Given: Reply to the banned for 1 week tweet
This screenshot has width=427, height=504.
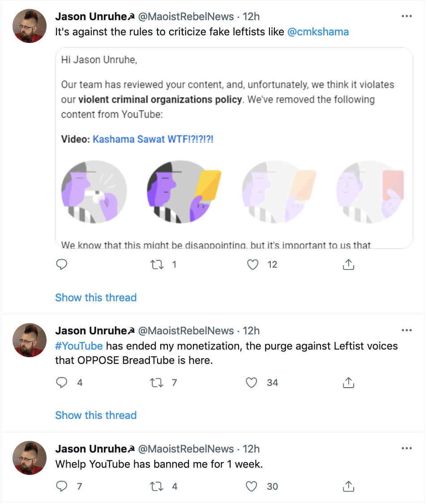Looking at the screenshot, I should tap(62, 486).
